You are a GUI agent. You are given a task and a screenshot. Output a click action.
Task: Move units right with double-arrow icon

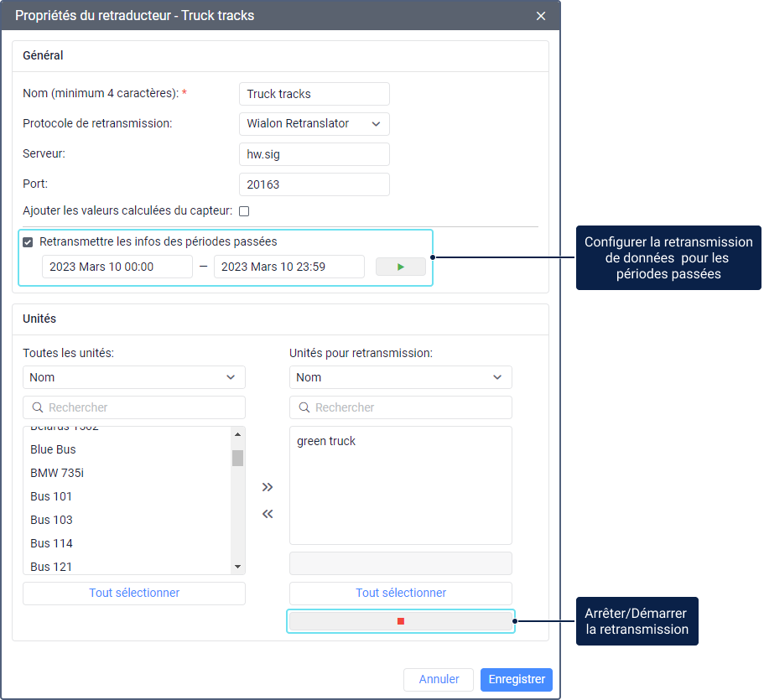click(268, 487)
